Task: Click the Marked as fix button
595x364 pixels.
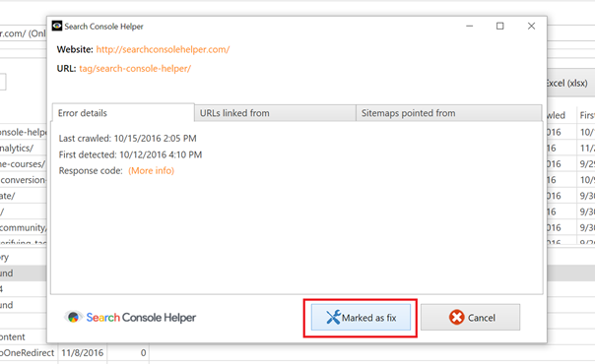Action: 361,318
